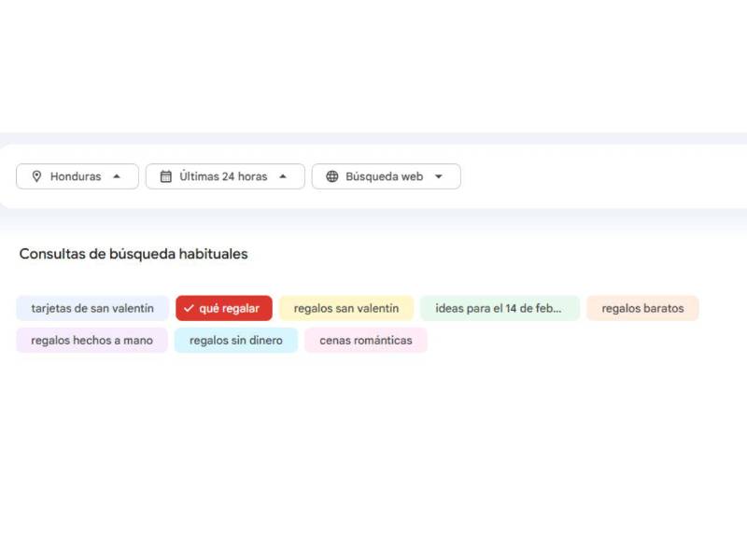Click the checkmark inside the qué regalar chip
The width and height of the screenshot is (747, 560).
click(190, 307)
